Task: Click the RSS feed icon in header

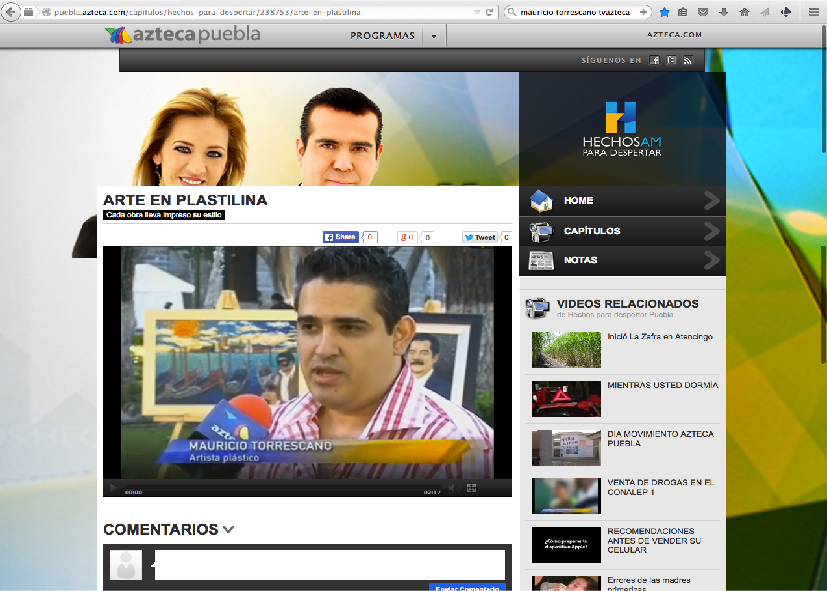Action: tap(688, 60)
